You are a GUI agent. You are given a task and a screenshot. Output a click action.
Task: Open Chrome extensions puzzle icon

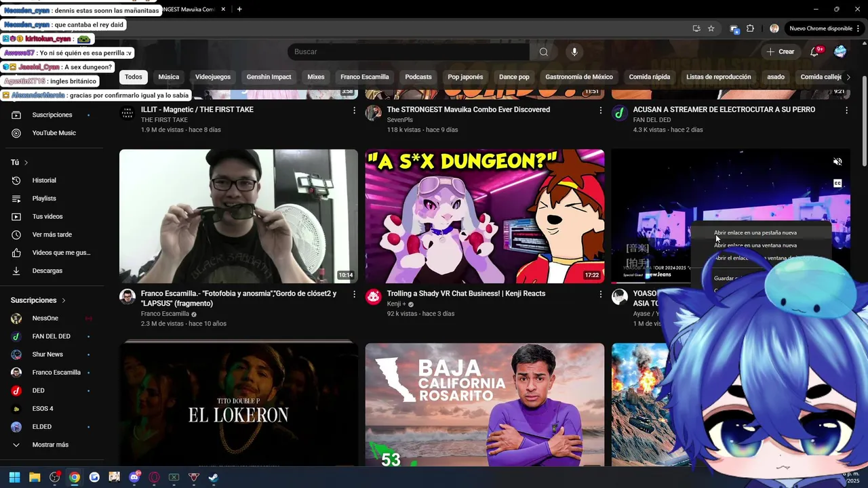[x=750, y=28]
